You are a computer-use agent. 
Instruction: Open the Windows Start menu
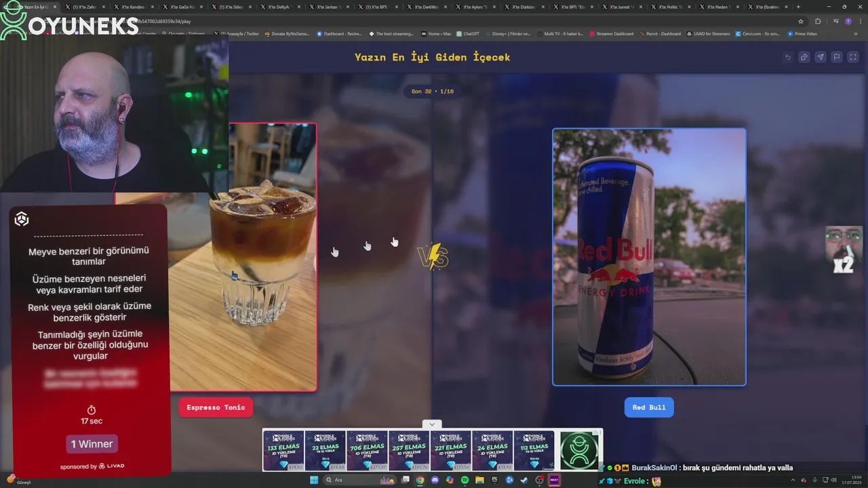(x=314, y=480)
